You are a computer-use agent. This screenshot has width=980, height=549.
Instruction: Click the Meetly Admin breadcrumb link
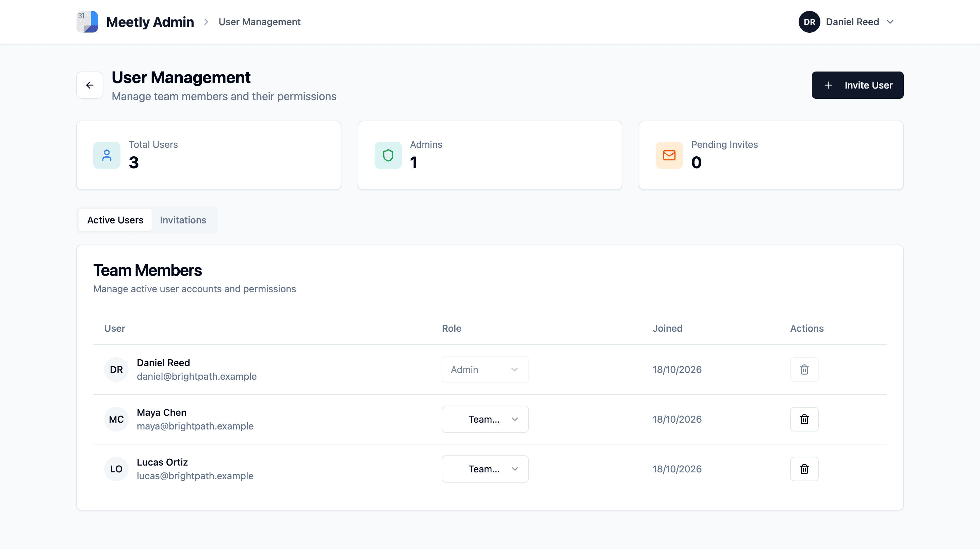[150, 22]
